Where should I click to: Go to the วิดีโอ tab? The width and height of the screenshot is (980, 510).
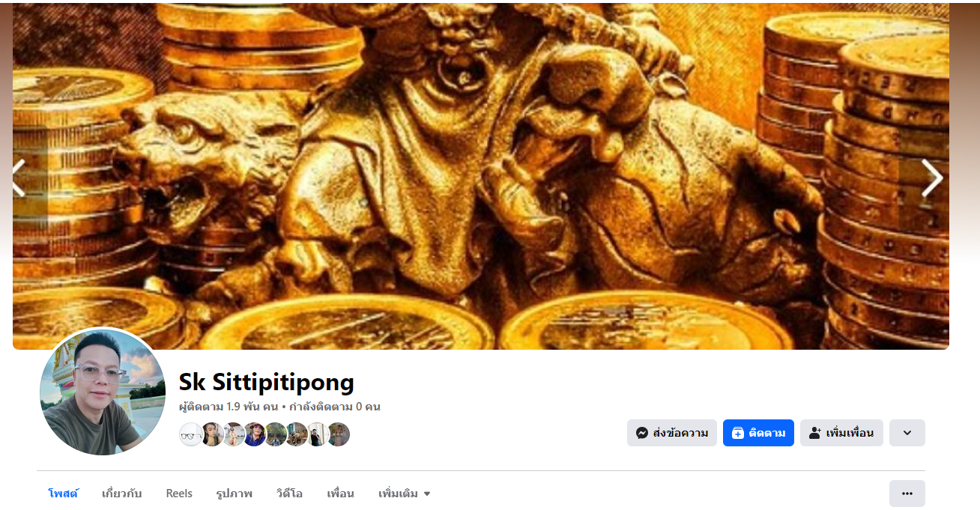(289, 494)
